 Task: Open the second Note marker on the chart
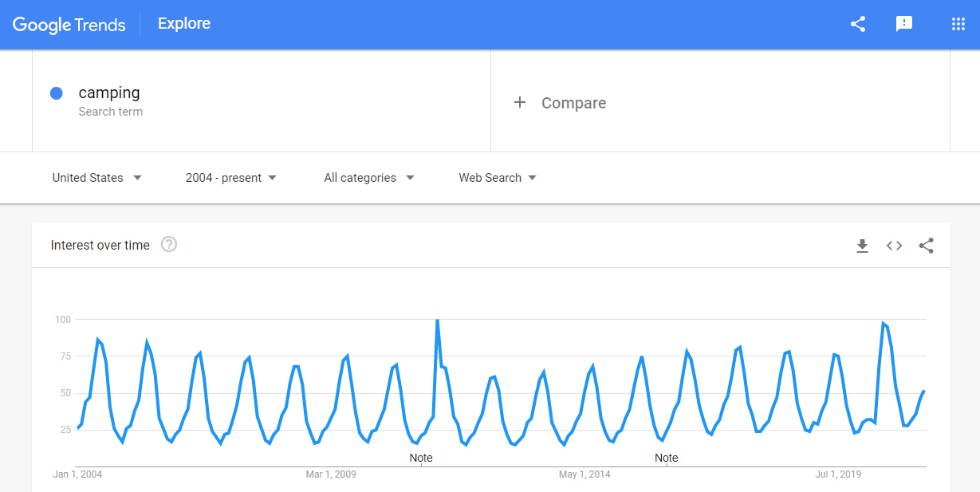pyautogui.click(x=667, y=458)
